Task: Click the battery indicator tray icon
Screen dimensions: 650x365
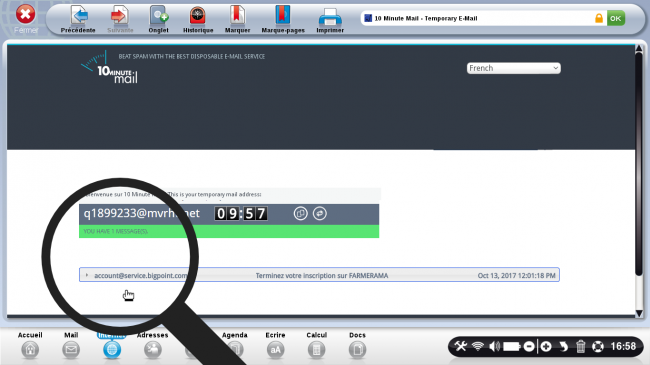Action: tap(512, 346)
